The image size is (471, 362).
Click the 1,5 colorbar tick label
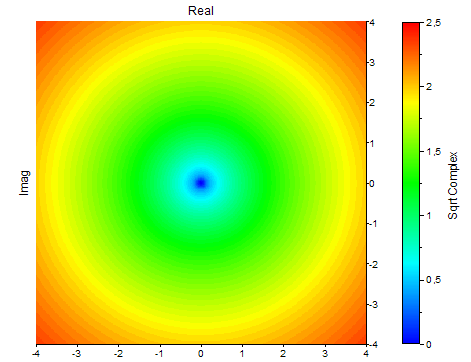coord(434,152)
